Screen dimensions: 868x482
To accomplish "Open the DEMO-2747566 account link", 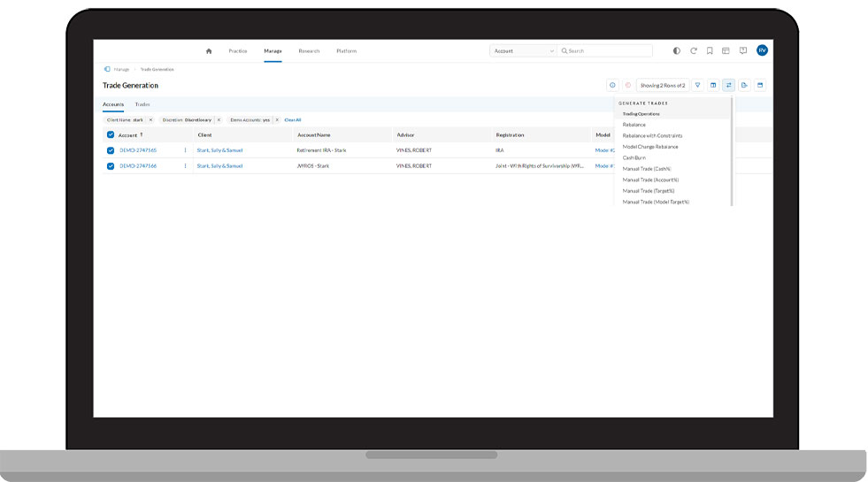I will 138,166.
